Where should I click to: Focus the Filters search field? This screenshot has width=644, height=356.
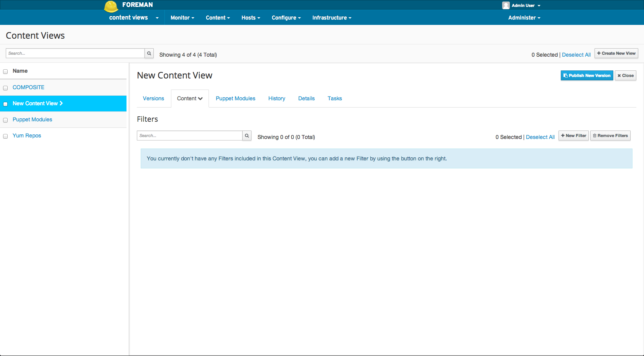[190, 136]
